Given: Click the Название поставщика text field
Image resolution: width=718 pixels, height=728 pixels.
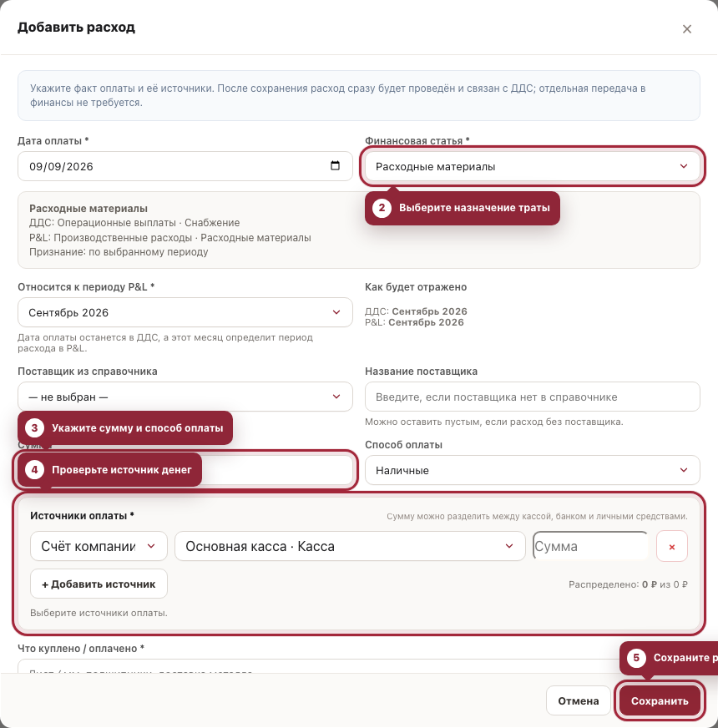Looking at the screenshot, I should [532, 397].
